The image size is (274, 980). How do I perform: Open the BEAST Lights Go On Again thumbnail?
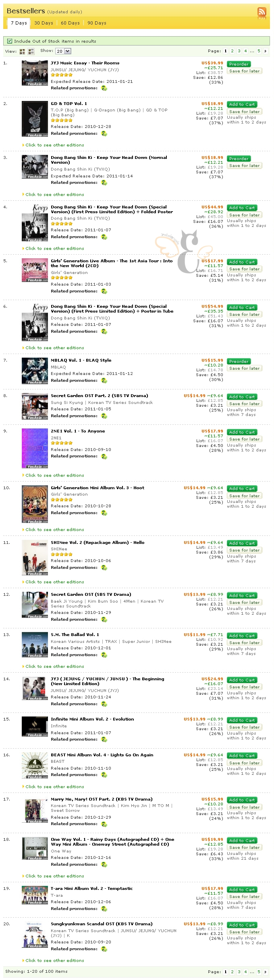[x=35, y=765]
